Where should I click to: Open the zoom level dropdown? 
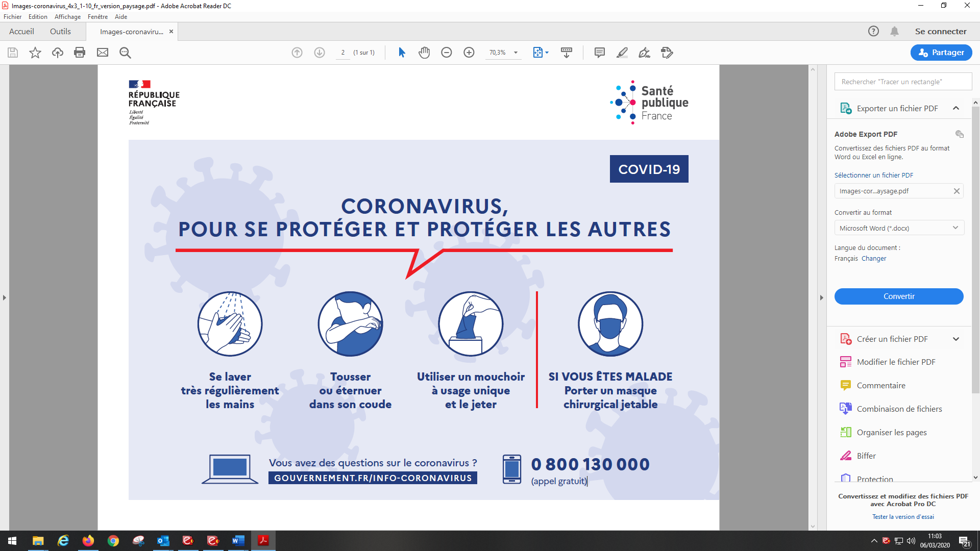[516, 53]
